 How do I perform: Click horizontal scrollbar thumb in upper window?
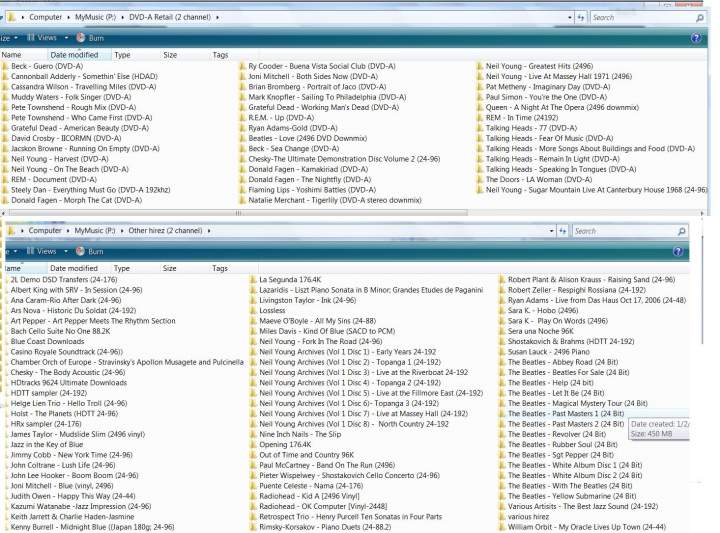point(238,213)
